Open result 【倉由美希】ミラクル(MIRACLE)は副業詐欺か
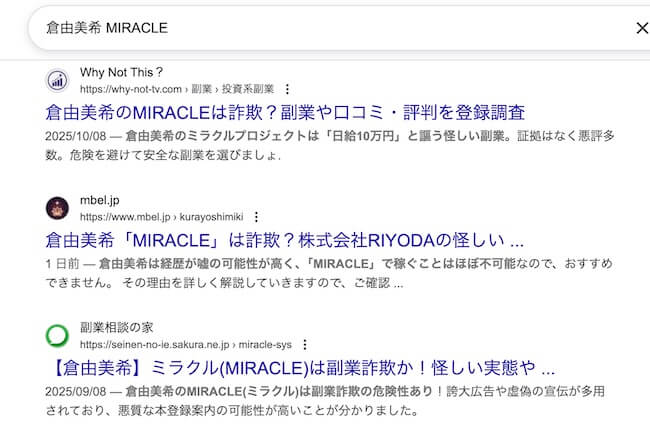This screenshot has width=650, height=433. click(300, 368)
